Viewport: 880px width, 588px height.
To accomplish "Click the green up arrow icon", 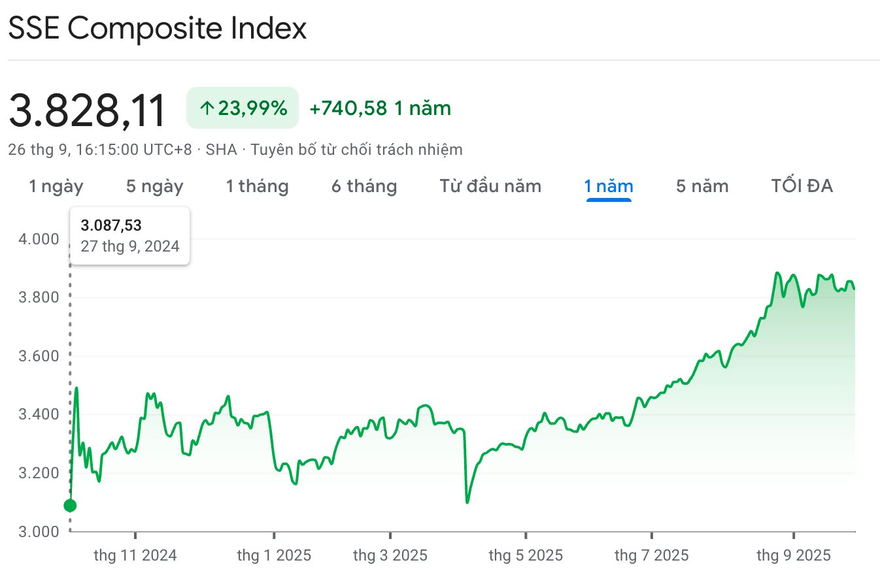I will click(207, 108).
